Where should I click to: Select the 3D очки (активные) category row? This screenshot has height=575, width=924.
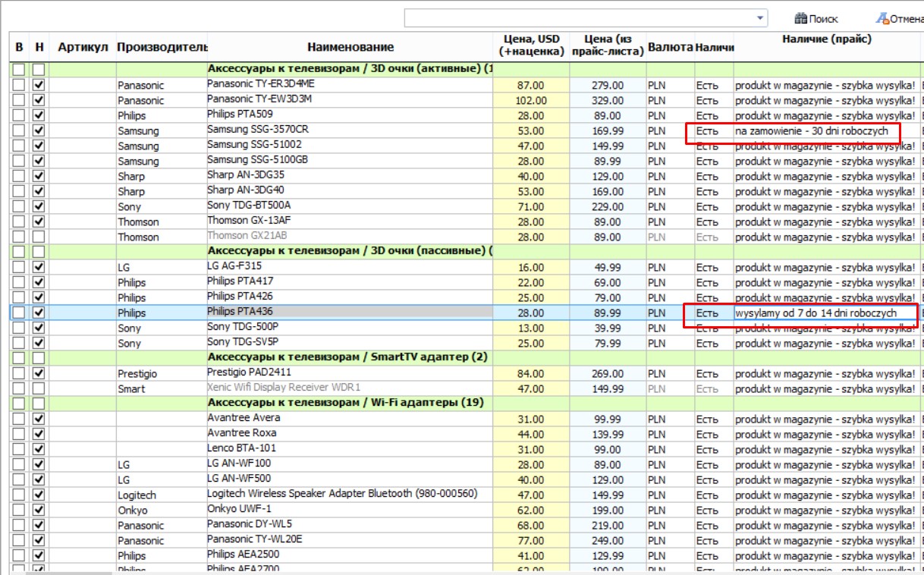350,69
